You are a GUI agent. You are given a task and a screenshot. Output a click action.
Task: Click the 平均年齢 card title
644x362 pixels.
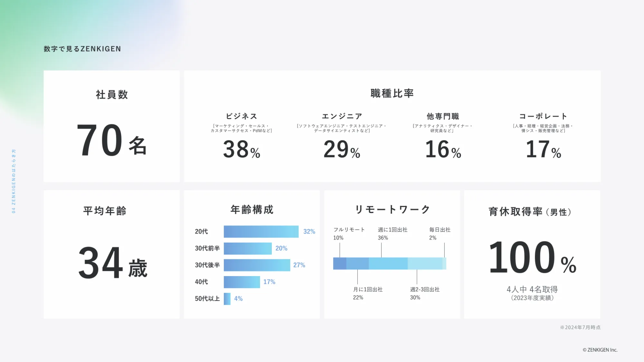(x=105, y=211)
